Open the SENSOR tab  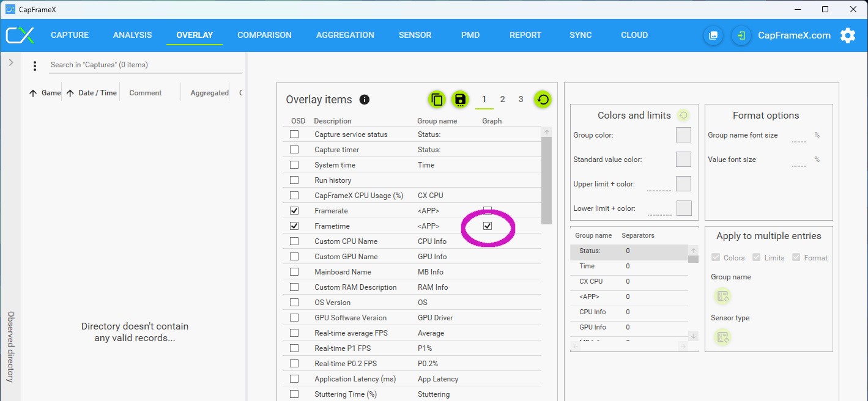click(x=415, y=35)
